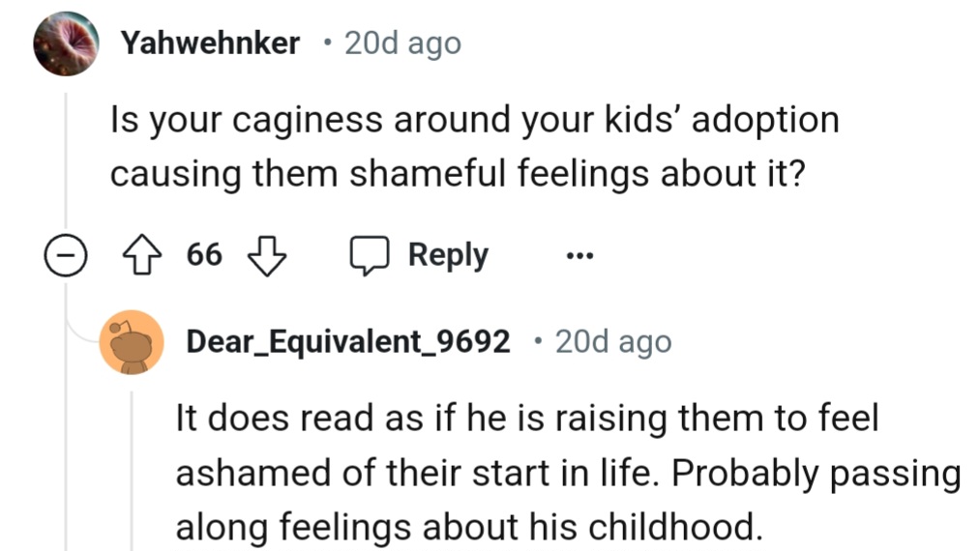Click Dear_Equivalent_9692's Snoo avatar
Image resolution: width=980 pixels, height=551 pixels.
tap(132, 342)
